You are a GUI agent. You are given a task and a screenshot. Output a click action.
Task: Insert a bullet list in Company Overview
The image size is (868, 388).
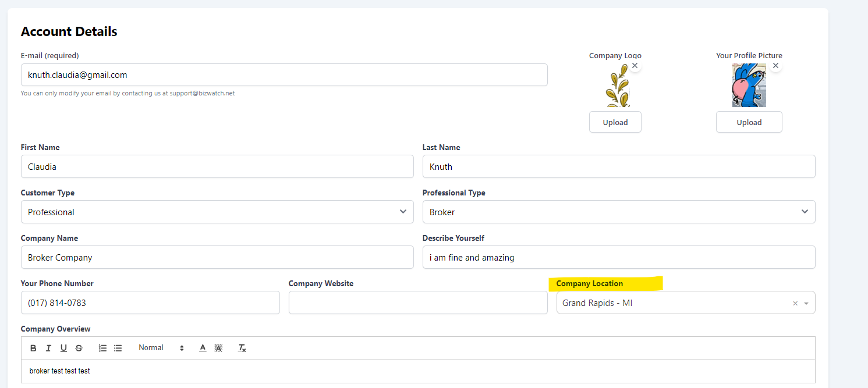click(118, 348)
